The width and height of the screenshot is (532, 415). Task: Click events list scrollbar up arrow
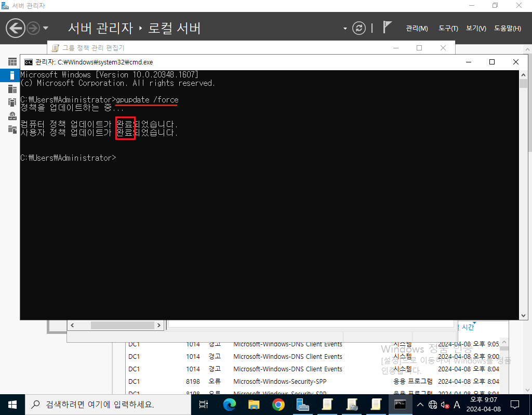(504, 342)
